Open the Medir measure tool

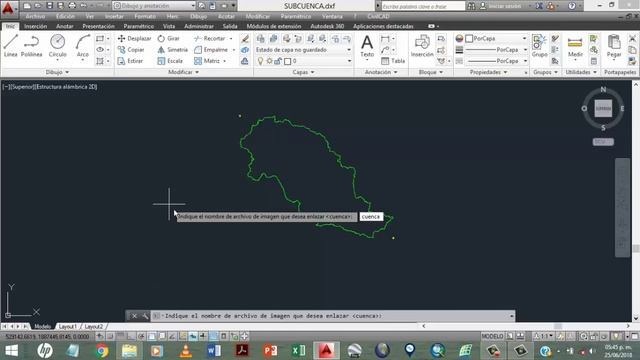click(x=575, y=46)
